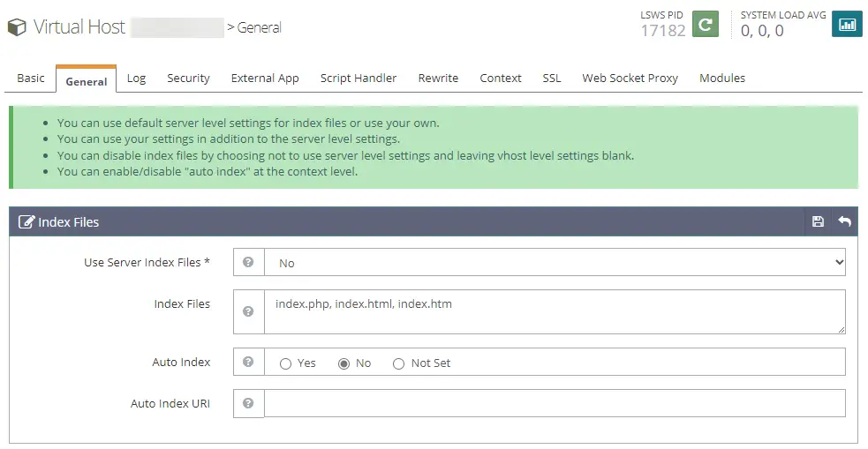The height and width of the screenshot is (449, 868).
Task: Click the green graceful restart icon
Action: point(704,25)
